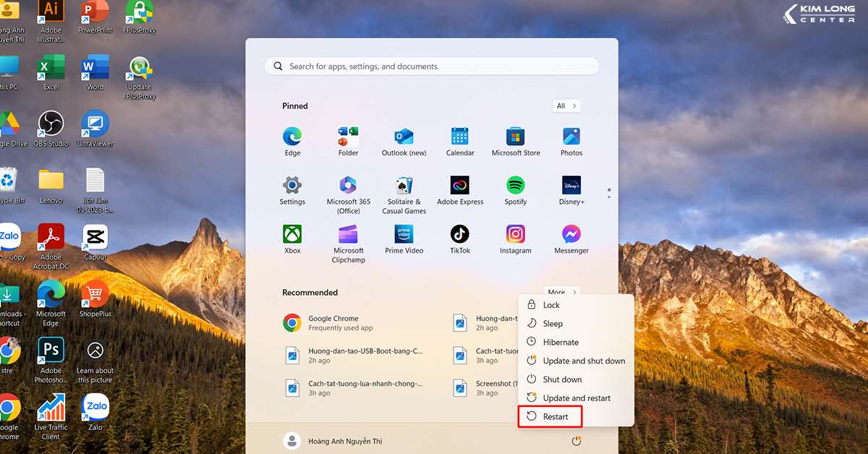Expand More recommended items
Viewport: 868px width, 454px height.
[x=562, y=292]
